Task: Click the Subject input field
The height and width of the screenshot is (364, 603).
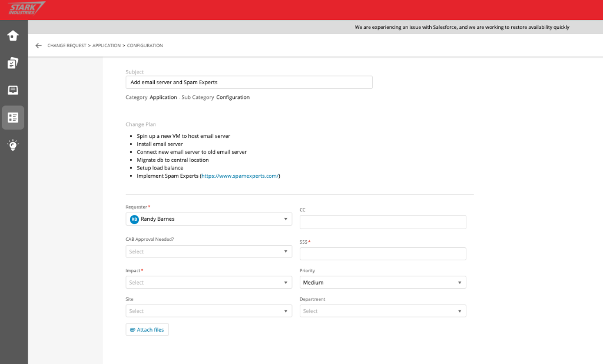Action: 249,82
